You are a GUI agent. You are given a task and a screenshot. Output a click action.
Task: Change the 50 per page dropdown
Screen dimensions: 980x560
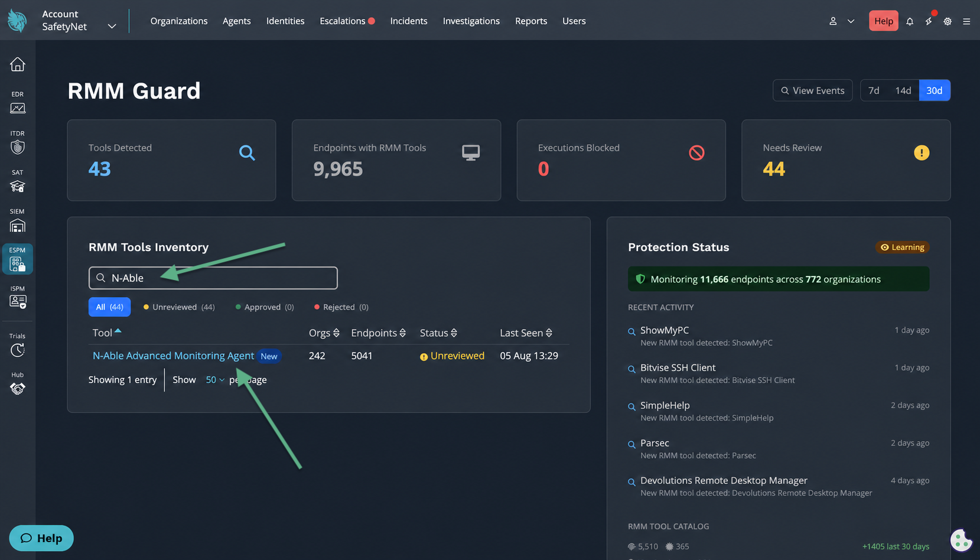point(215,380)
